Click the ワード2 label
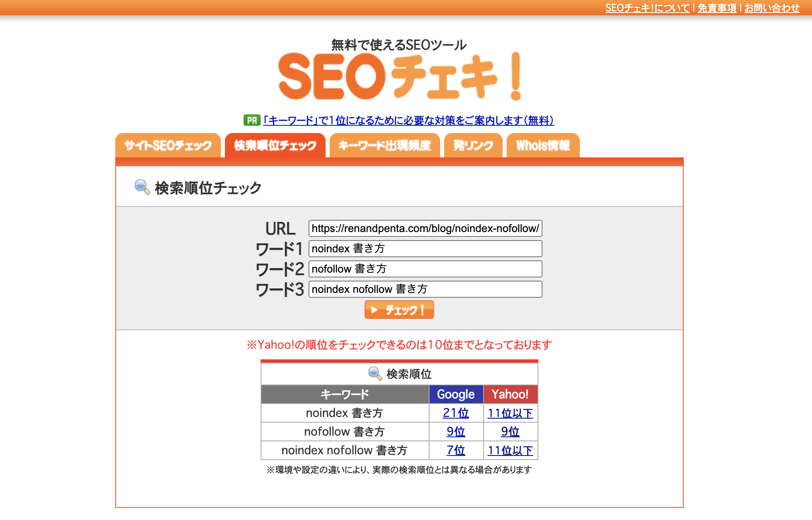812x520 pixels. (x=280, y=269)
